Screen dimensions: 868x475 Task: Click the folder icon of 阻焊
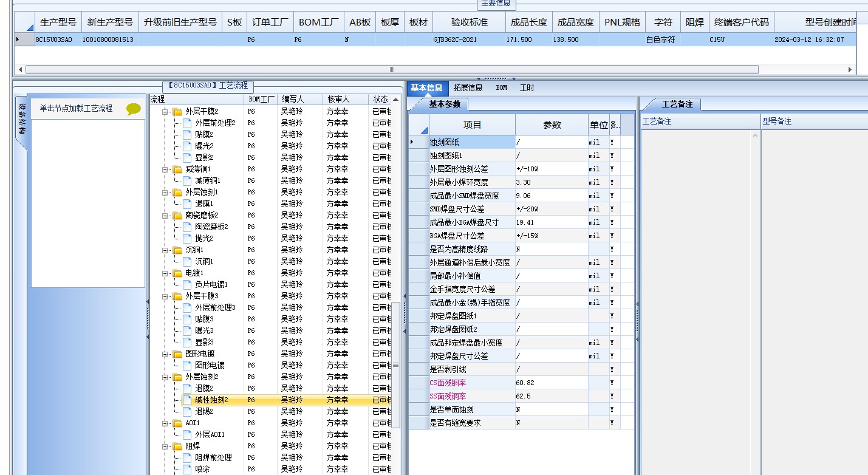177,446
